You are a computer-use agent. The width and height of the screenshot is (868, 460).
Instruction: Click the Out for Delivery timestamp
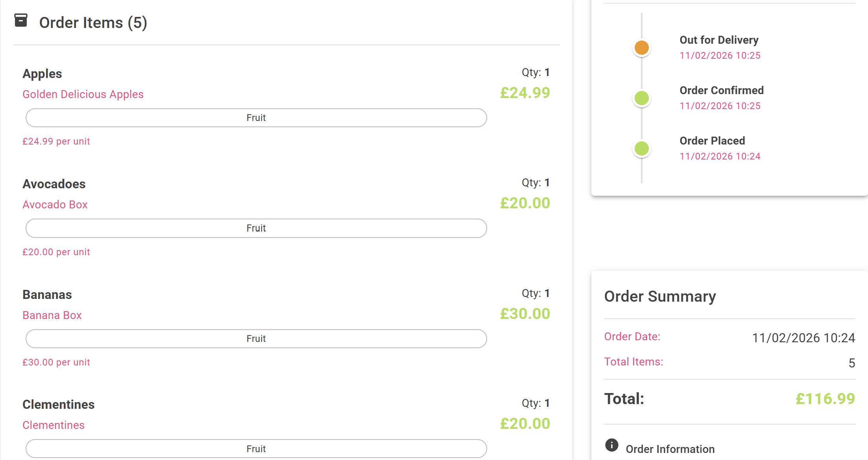tap(720, 55)
